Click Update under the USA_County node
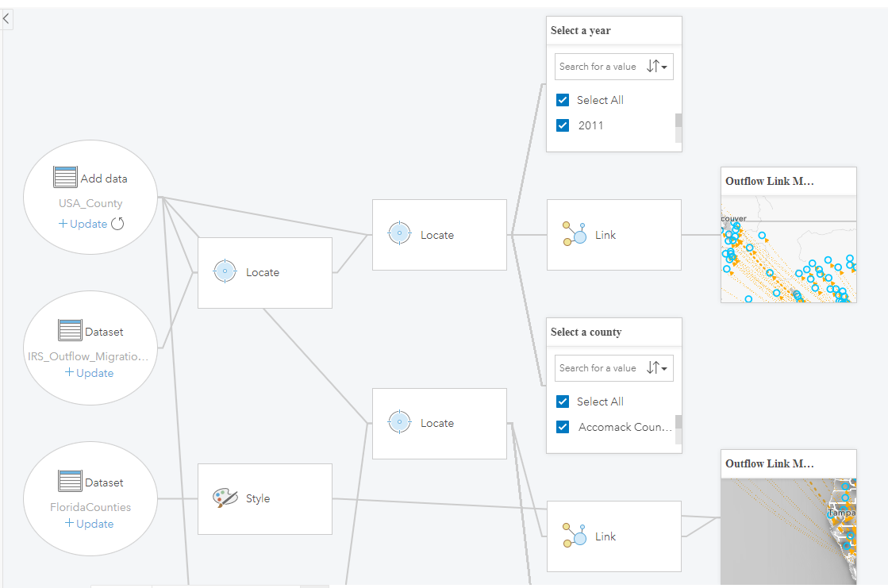The width and height of the screenshot is (888, 588). click(90, 224)
